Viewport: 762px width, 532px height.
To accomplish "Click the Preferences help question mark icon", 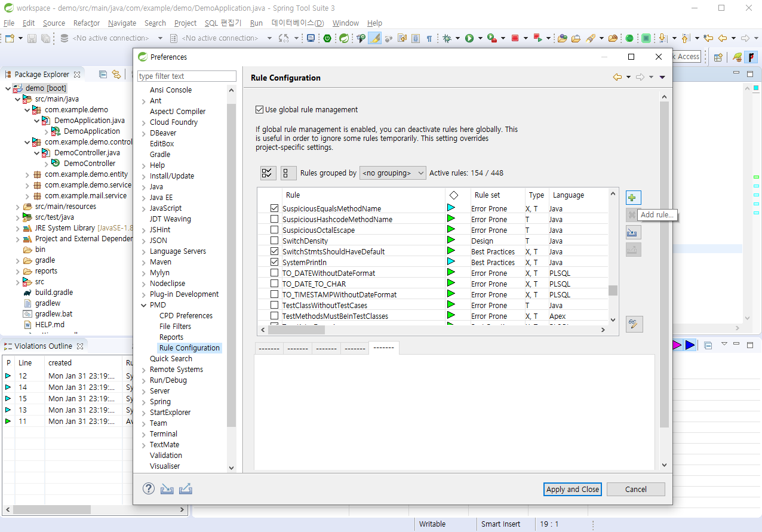I will pyautogui.click(x=149, y=488).
